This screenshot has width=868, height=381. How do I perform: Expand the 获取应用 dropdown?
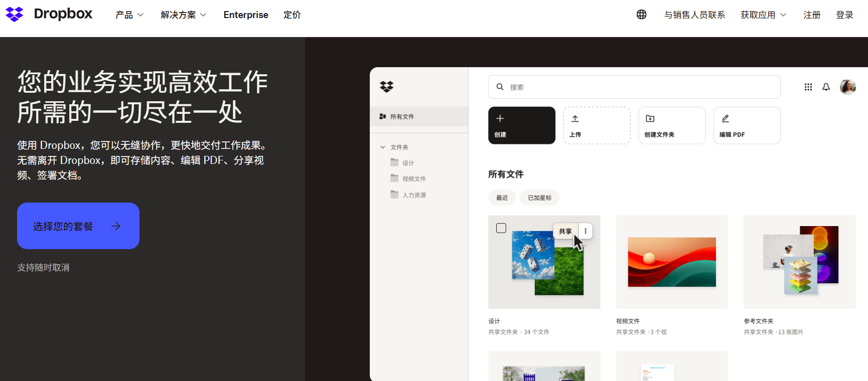[x=763, y=15]
